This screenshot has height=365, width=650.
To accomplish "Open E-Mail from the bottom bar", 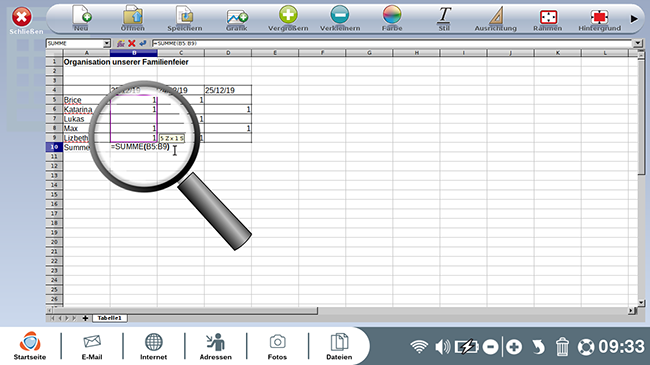I will tap(92, 346).
